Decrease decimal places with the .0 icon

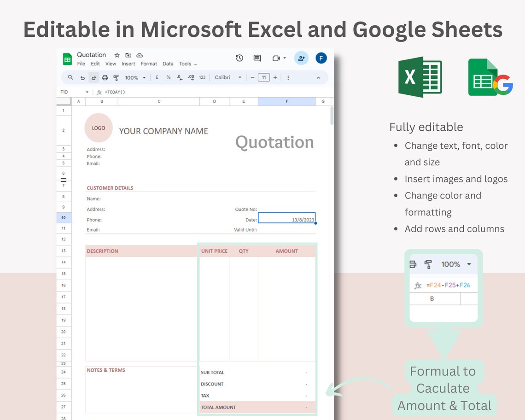[179, 77]
